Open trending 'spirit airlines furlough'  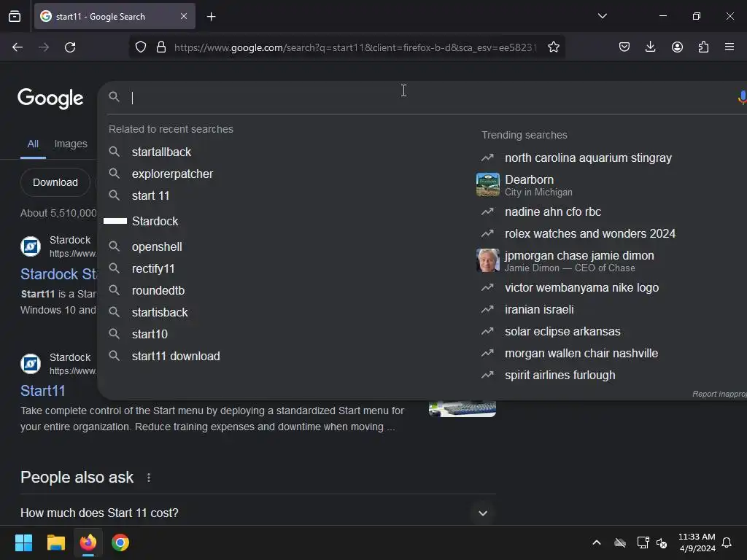[560, 376]
